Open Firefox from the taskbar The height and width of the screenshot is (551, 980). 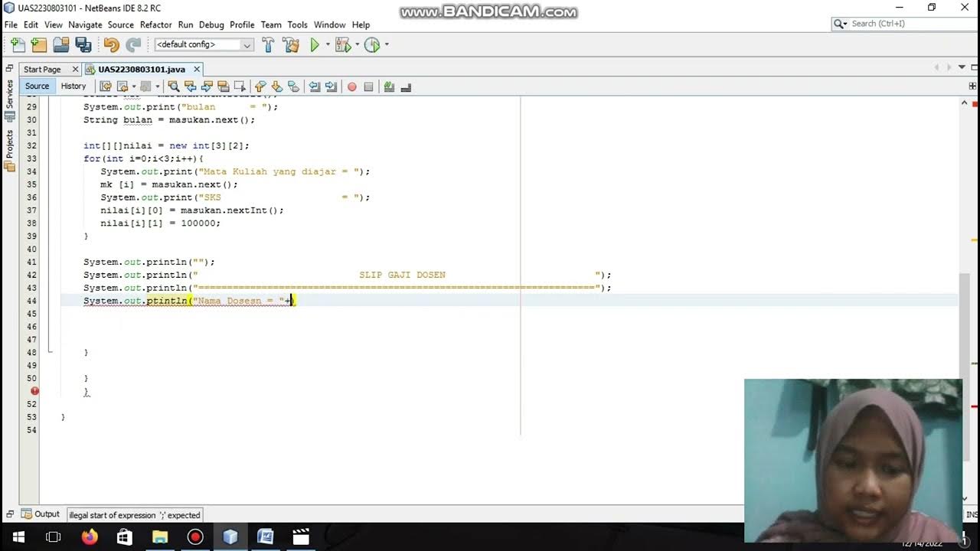pos(90,537)
